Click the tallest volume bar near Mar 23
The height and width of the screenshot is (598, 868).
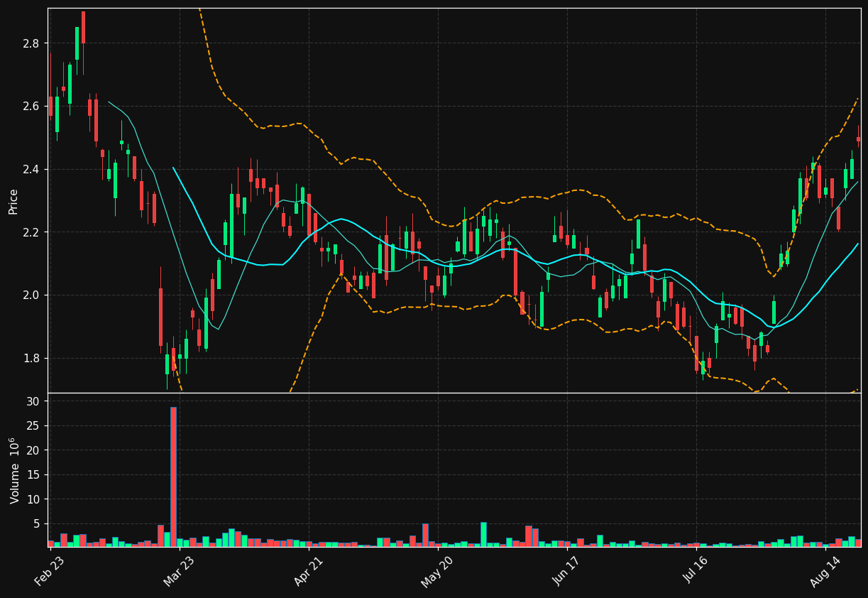(x=173, y=477)
